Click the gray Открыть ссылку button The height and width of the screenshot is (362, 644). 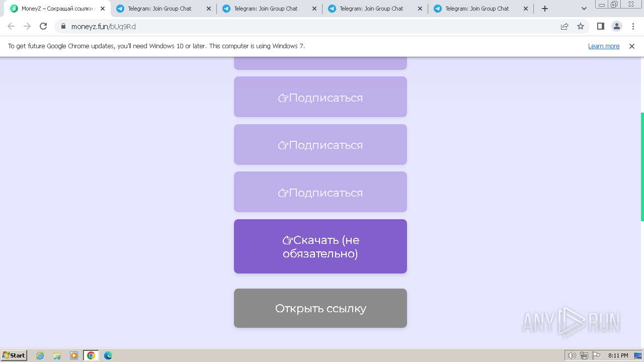pos(320,308)
